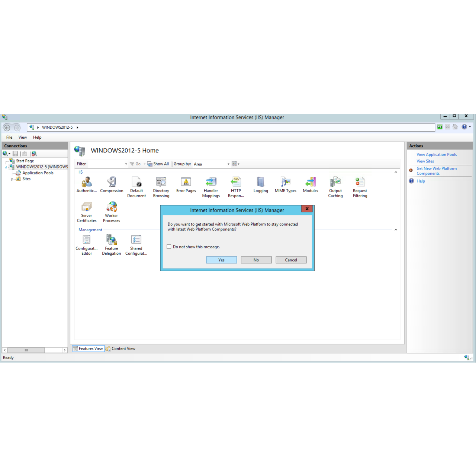The image size is (476, 476).
Task: Select the Logging feature icon
Action: pyautogui.click(x=260, y=184)
